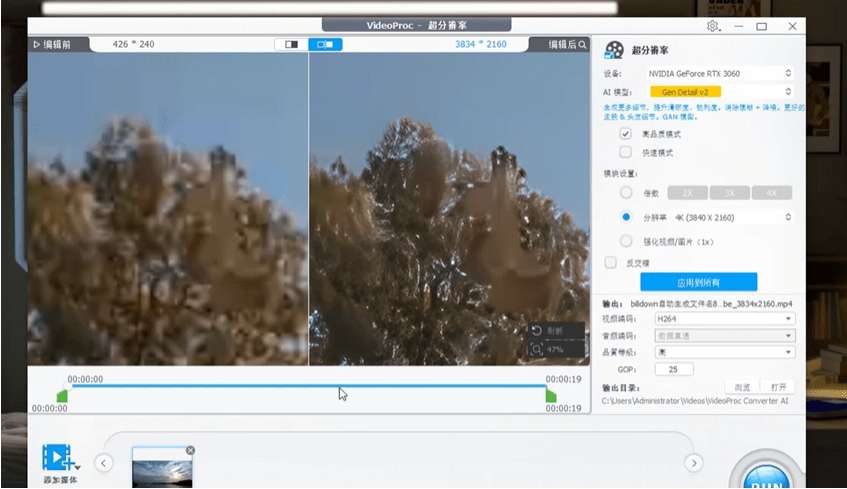Image resolution: width=847 pixels, height=489 pixels.
Task: Open the H264 video codec dropdown
Action: point(724,319)
